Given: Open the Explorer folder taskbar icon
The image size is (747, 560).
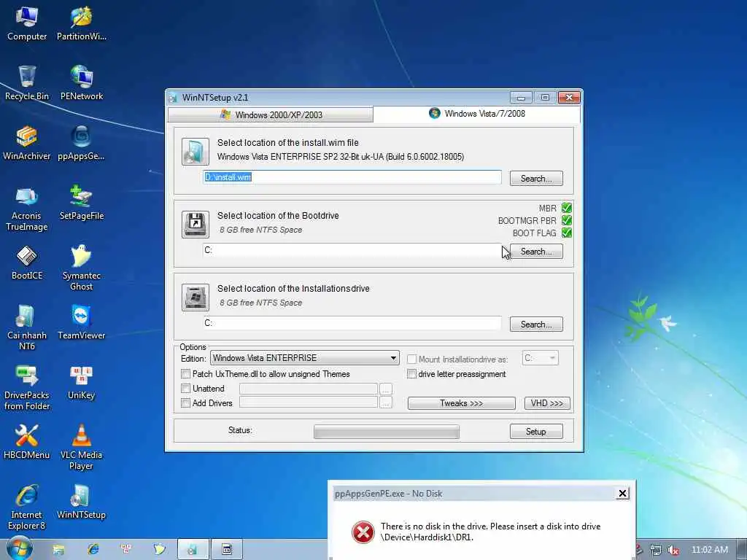Looking at the screenshot, I should tap(58, 550).
